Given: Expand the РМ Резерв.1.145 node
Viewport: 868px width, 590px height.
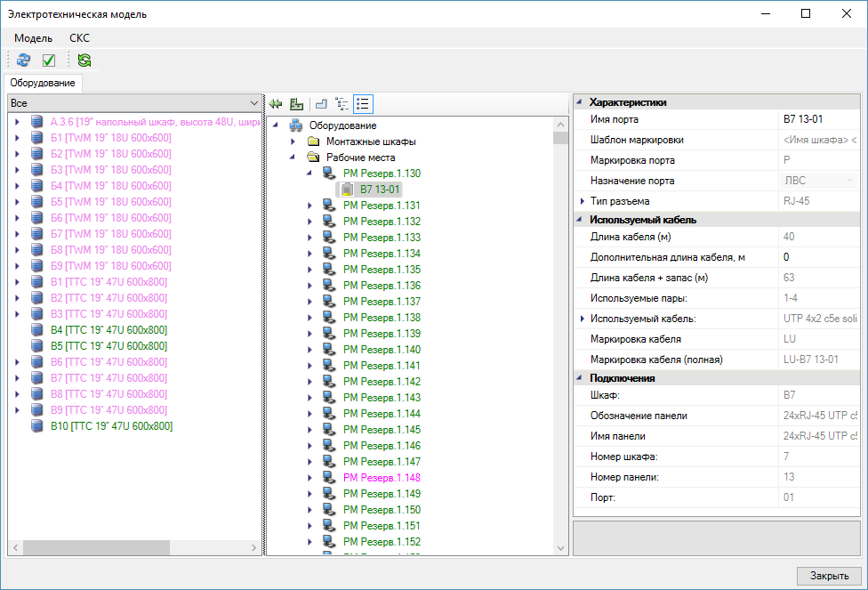Looking at the screenshot, I should point(310,430).
